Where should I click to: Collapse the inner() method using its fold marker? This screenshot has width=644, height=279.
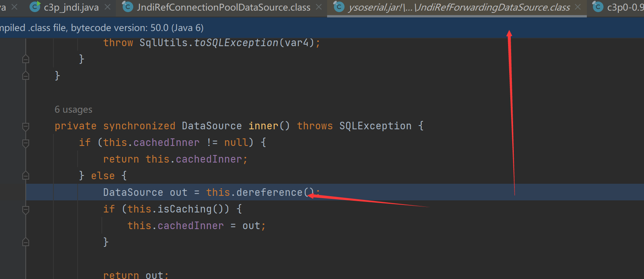pyautogui.click(x=26, y=126)
